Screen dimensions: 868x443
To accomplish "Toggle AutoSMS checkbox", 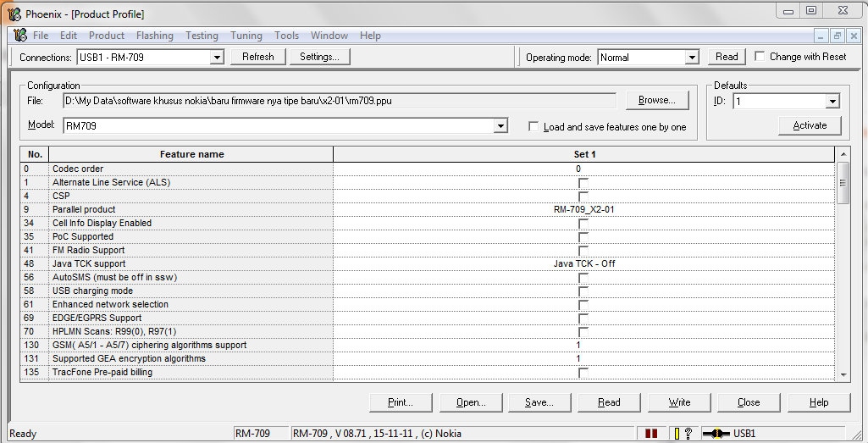I will click(x=583, y=278).
